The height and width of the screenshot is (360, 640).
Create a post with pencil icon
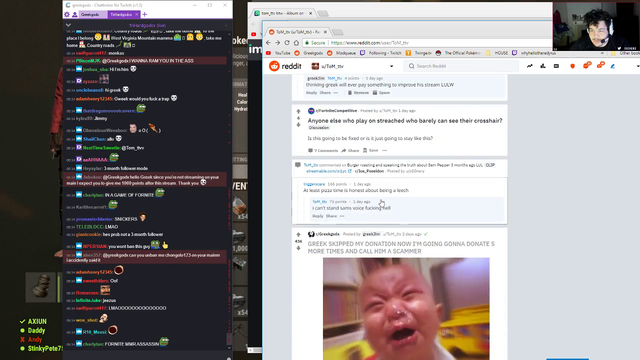[613, 66]
